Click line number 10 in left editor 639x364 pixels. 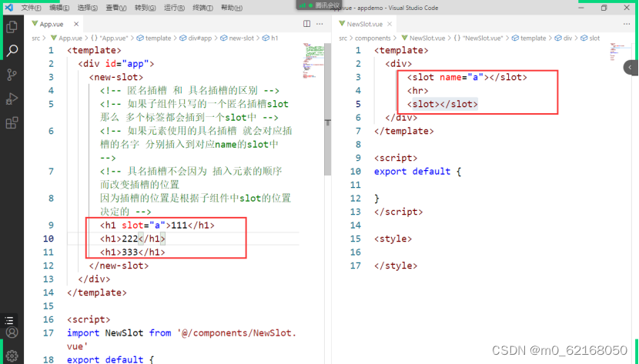click(x=49, y=239)
